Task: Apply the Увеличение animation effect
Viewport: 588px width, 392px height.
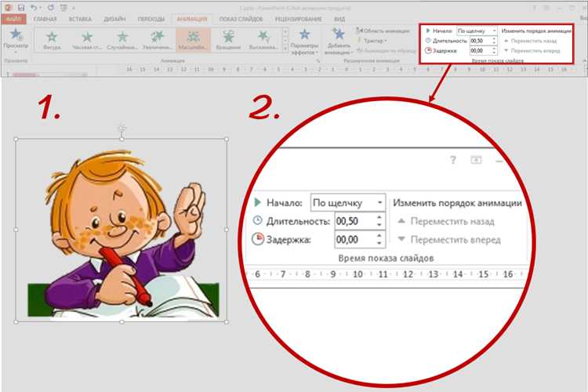Action: click(158, 40)
